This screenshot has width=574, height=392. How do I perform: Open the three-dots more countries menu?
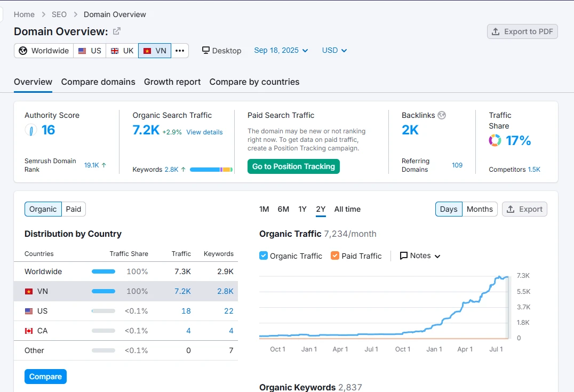point(180,51)
